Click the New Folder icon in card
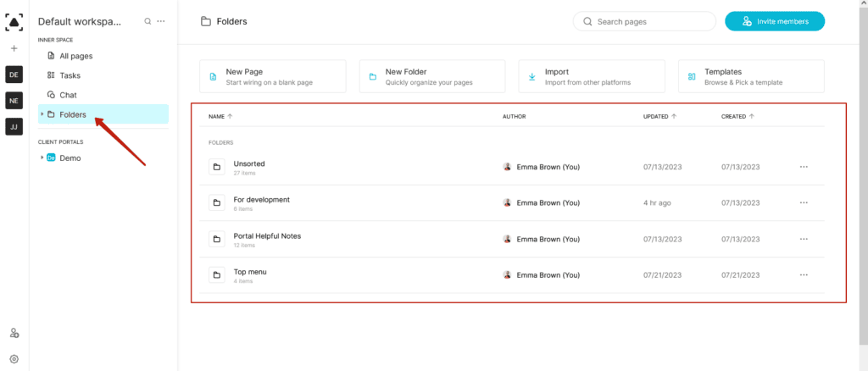The image size is (868, 371). click(373, 77)
